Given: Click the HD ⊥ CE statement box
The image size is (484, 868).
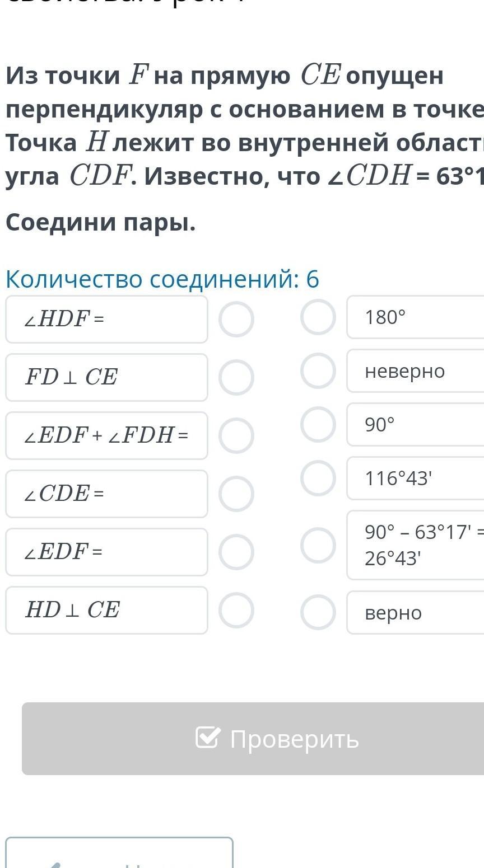Looking at the screenshot, I should [106, 610].
